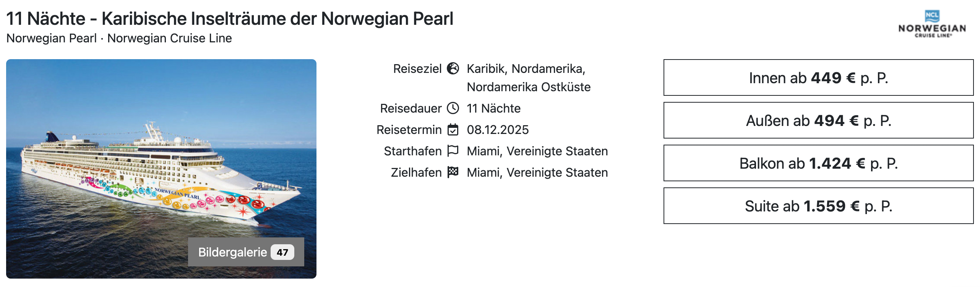Click the clock icon beside Reisedauer
The image size is (980, 287).
coord(453,108)
